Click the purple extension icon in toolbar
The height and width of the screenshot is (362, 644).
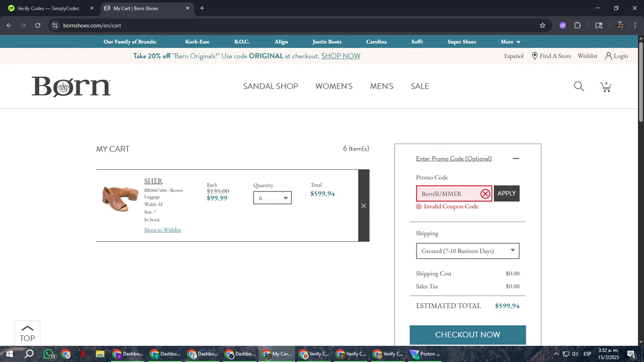coord(562,25)
